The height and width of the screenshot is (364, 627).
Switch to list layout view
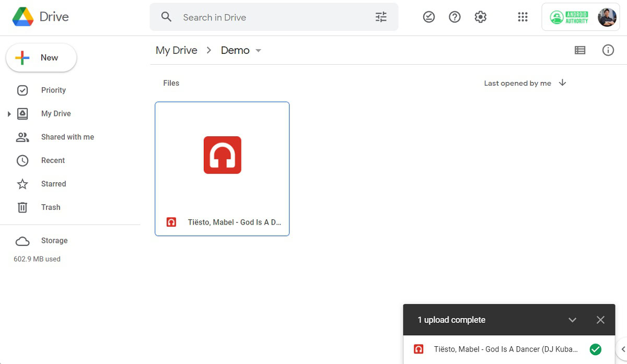579,50
